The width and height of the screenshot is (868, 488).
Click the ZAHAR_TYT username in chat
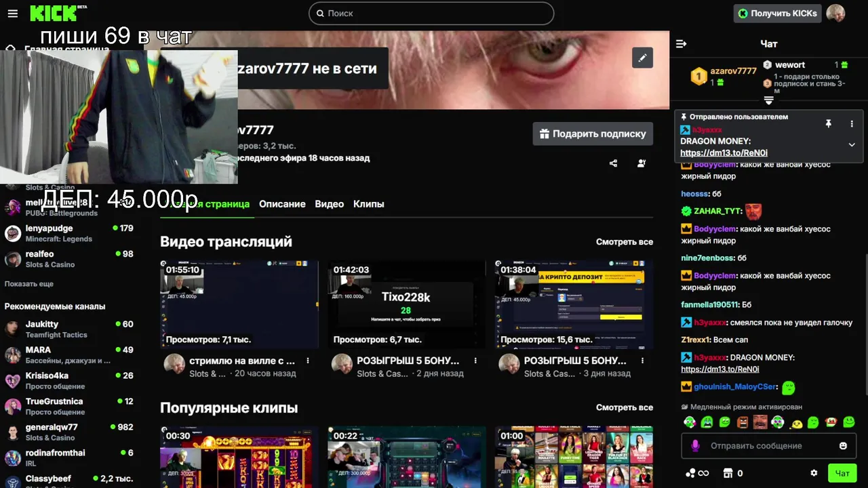coord(717,211)
